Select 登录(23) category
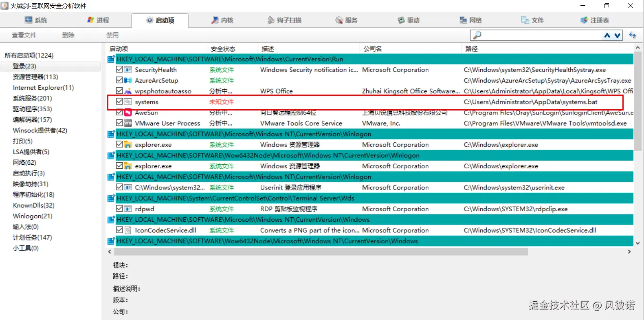 (x=24, y=66)
